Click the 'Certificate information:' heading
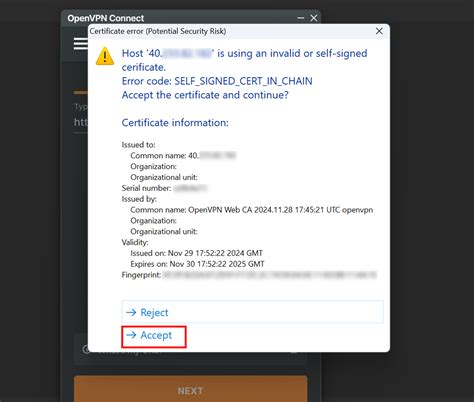 coord(175,123)
